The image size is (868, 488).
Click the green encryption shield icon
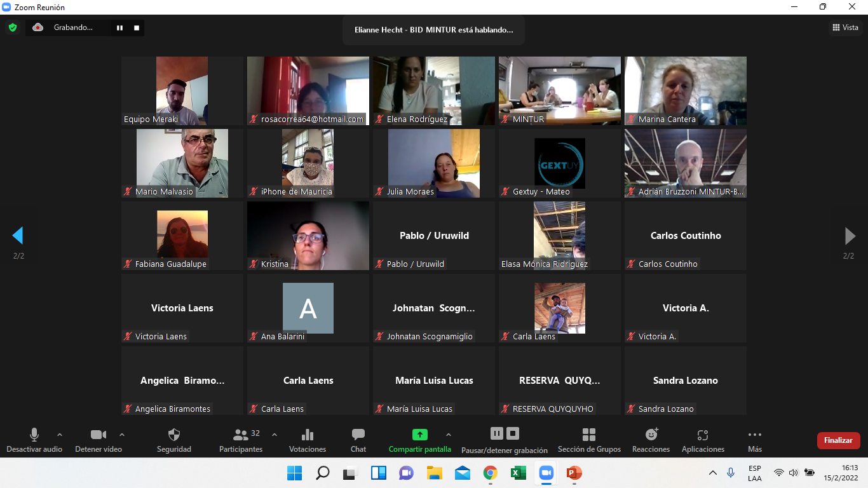12,27
